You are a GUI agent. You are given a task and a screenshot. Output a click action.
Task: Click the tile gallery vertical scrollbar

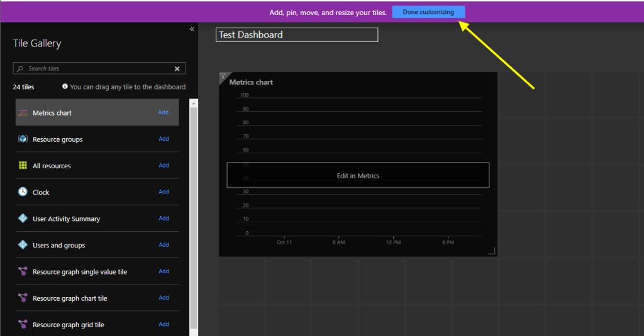click(x=194, y=214)
